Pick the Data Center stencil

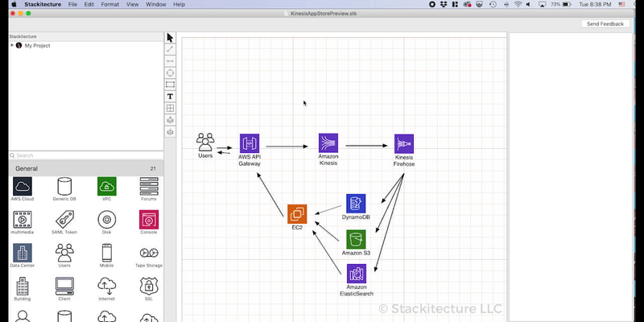click(22, 253)
